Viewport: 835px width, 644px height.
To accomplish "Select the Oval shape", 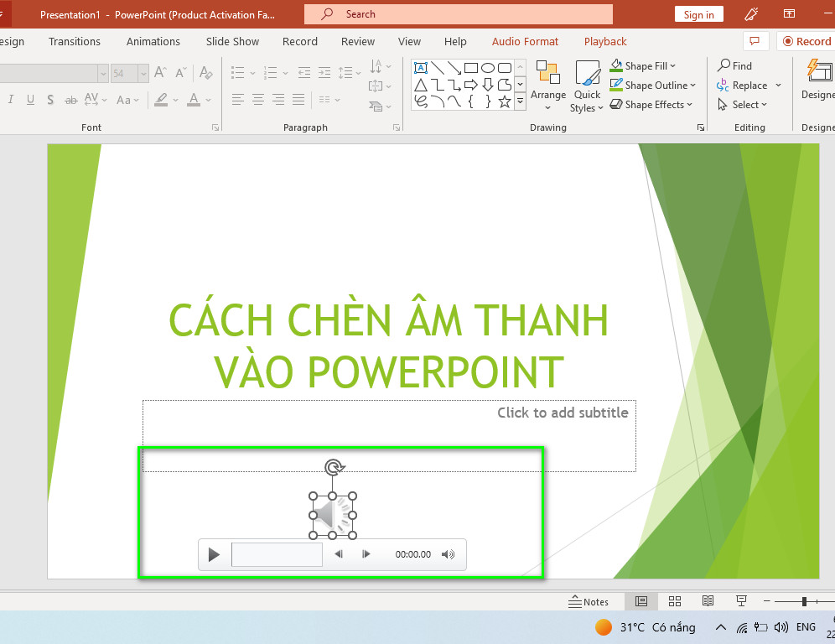I will (488, 68).
